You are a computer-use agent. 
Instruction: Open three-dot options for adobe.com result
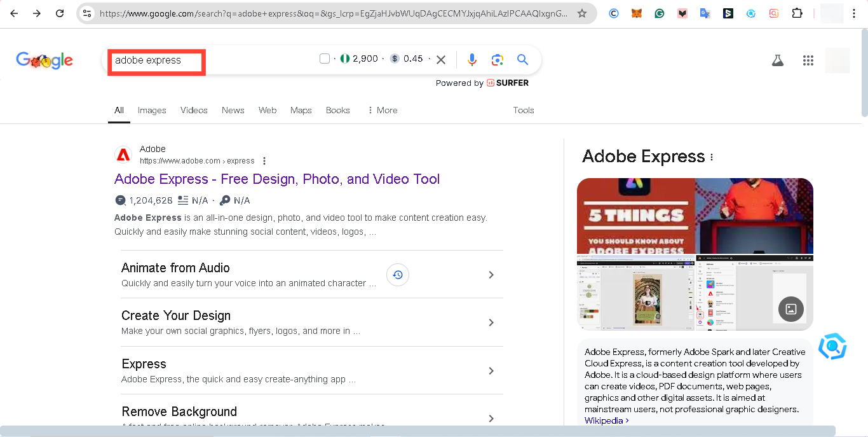click(264, 161)
